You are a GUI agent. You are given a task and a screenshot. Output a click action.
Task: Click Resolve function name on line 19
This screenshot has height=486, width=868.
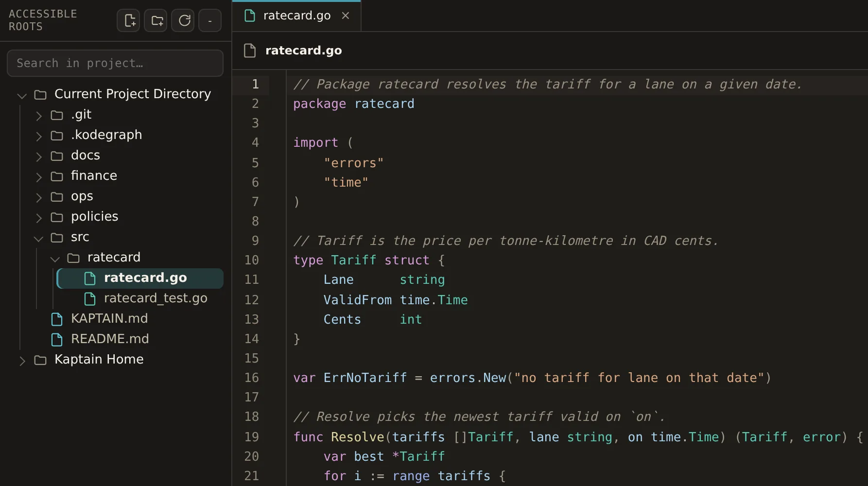pos(358,437)
